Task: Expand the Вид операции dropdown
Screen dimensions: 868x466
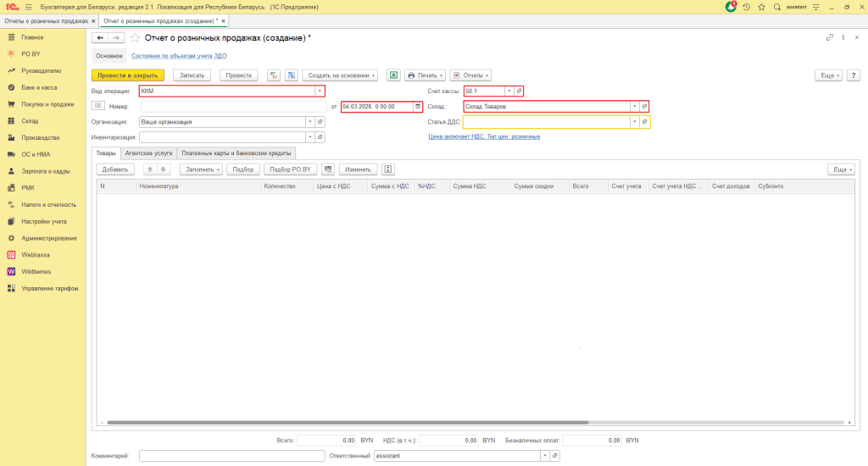Action: (x=320, y=92)
